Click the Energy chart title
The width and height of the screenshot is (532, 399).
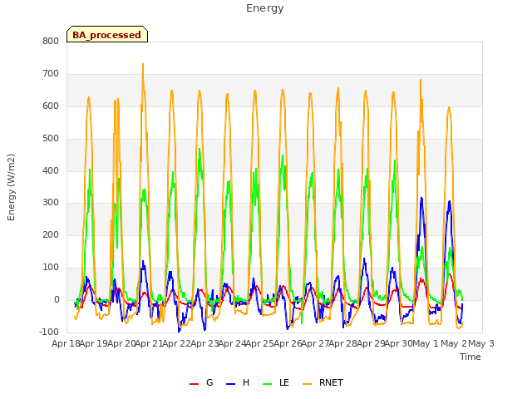pyautogui.click(x=265, y=8)
